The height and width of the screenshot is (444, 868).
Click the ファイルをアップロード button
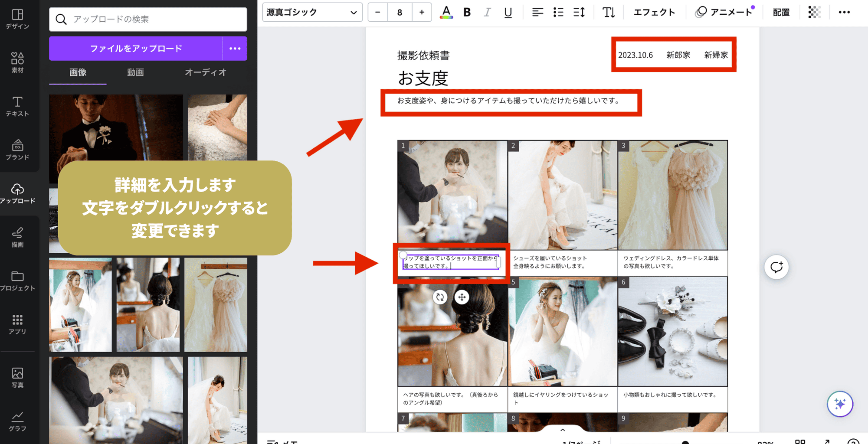click(136, 49)
